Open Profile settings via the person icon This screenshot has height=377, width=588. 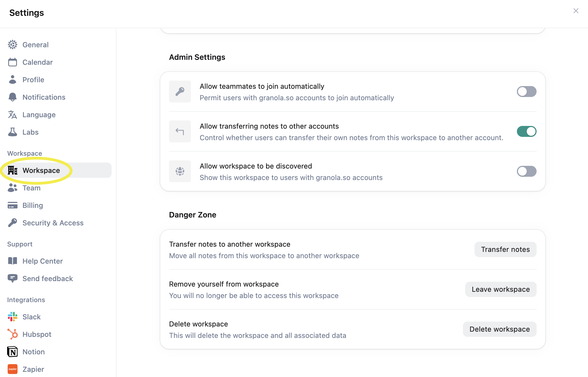(x=12, y=79)
